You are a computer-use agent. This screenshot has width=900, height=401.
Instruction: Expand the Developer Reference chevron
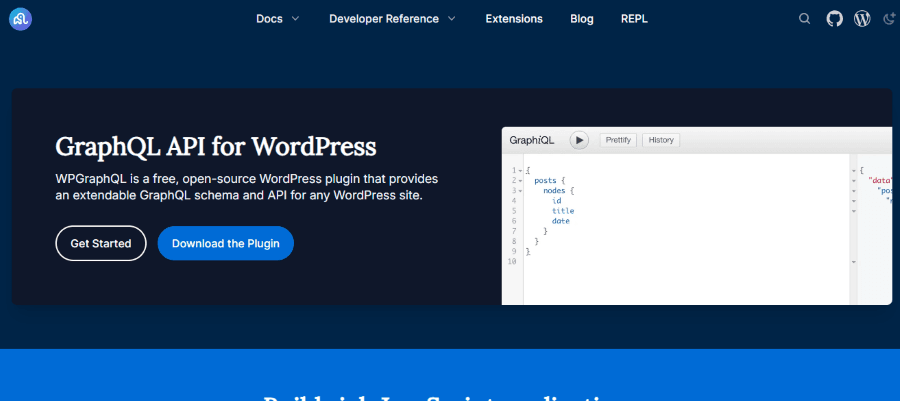(x=452, y=19)
